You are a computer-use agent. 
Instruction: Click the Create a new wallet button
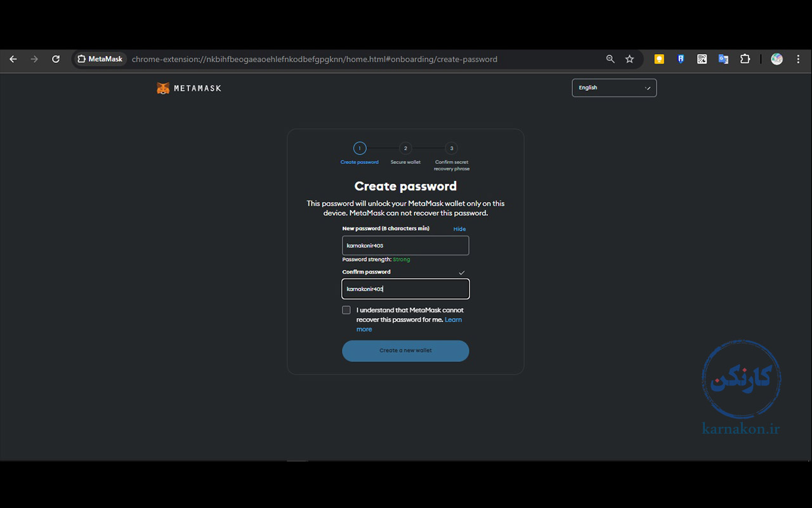click(x=405, y=351)
